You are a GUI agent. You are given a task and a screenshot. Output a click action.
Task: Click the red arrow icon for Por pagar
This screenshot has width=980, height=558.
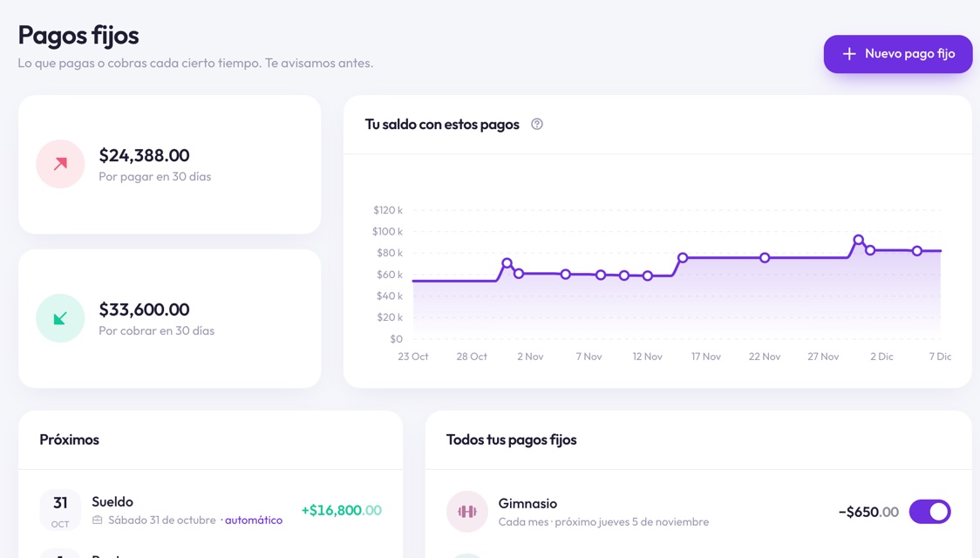(x=60, y=164)
